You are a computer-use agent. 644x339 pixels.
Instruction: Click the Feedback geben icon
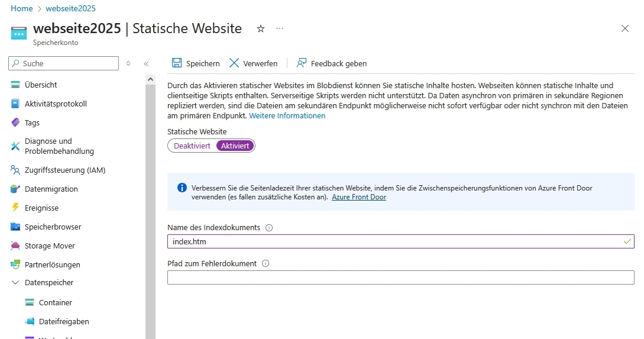[x=302, y=63]
